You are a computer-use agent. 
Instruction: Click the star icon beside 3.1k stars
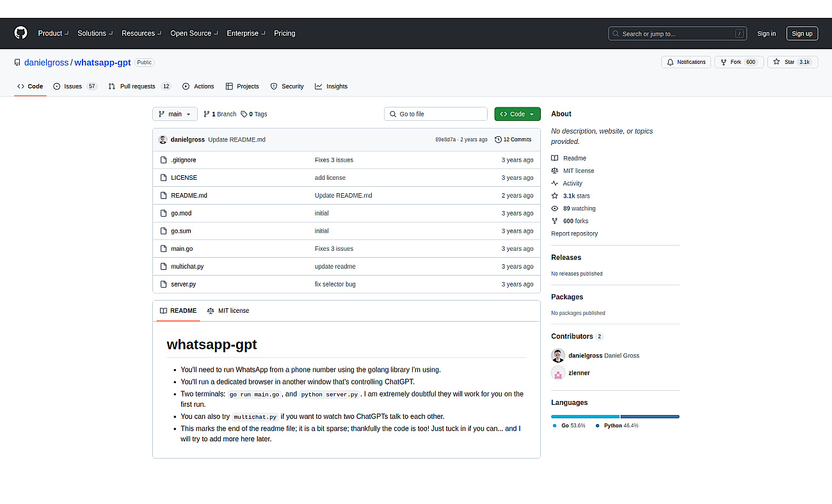pyautogui.click(x=555, y=196)
